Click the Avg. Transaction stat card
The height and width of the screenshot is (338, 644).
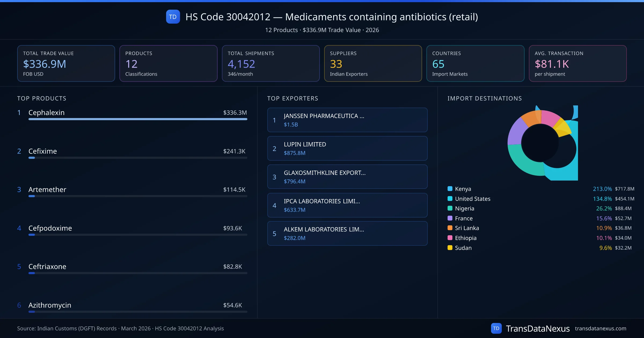[x=578, y=63]
